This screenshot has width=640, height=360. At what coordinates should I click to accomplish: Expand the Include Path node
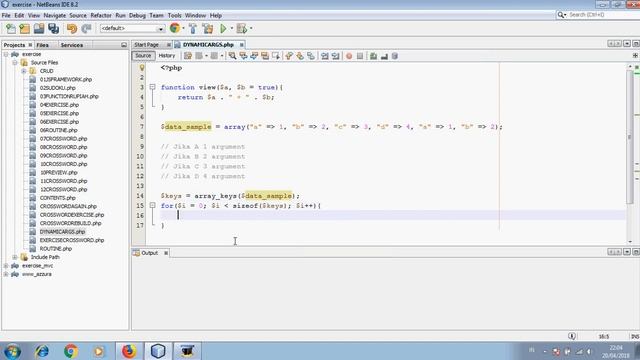click(15, 257)
